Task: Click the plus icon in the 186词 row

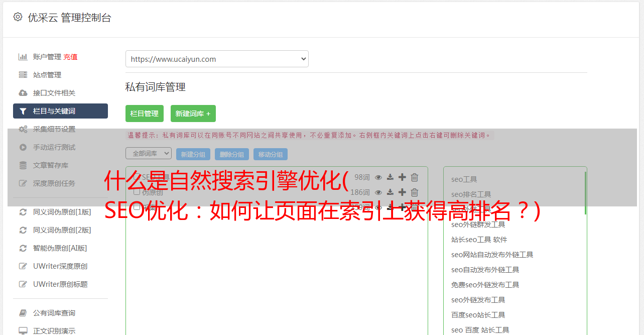Action: tap(402, 192)
